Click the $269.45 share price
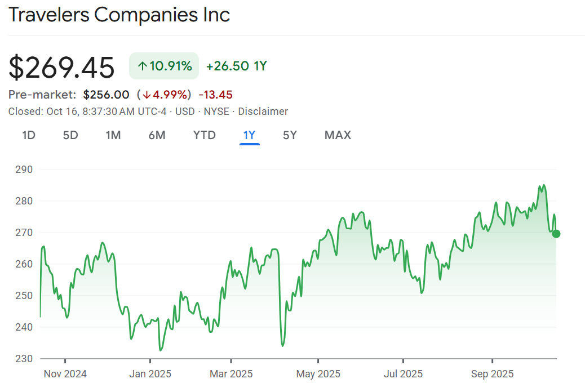Viewport: 585px width, 392px height. pos(61,68)
